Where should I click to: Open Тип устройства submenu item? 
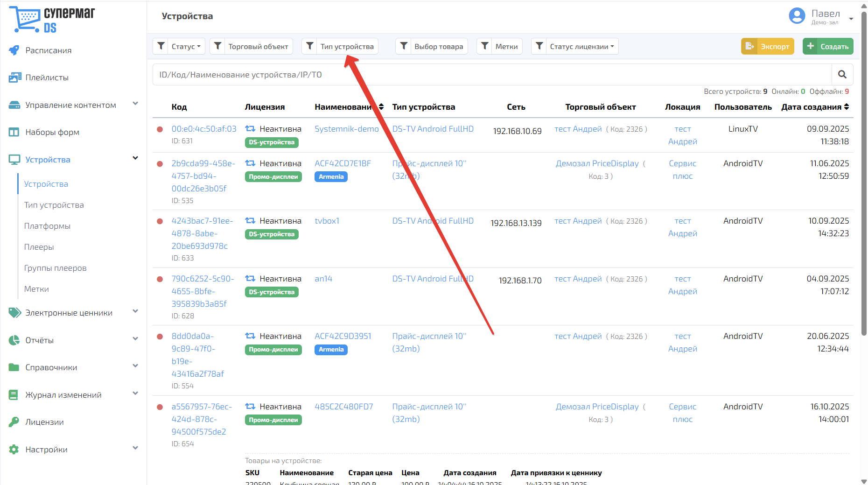(x=54, y=205)
